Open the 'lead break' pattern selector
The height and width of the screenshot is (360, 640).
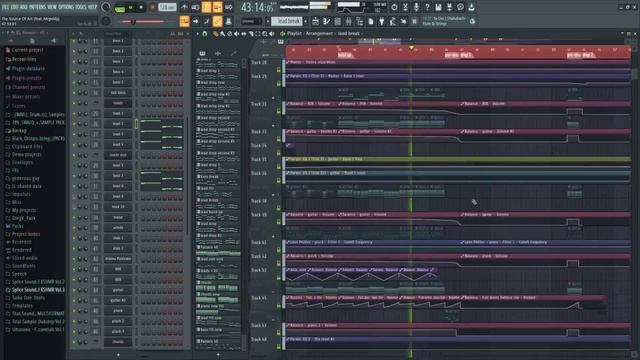tap(288, 21)
